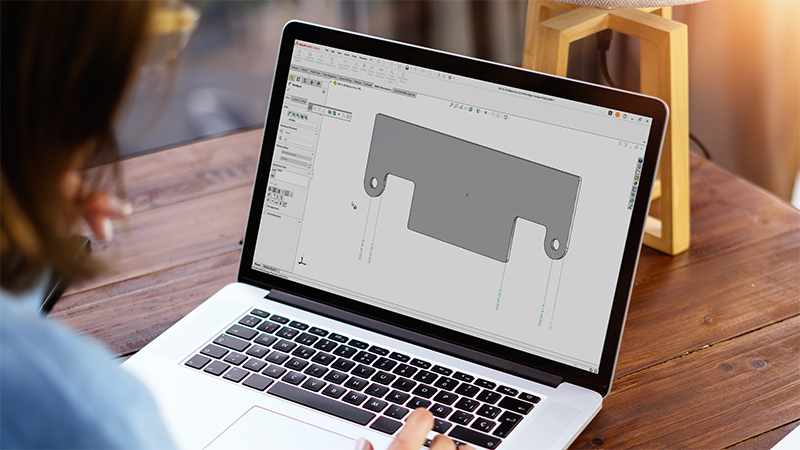Viewport: 800px width, 450px height.
Task: Expand the bottom PropertyManager section chevron
Action: tap(299, 221)
